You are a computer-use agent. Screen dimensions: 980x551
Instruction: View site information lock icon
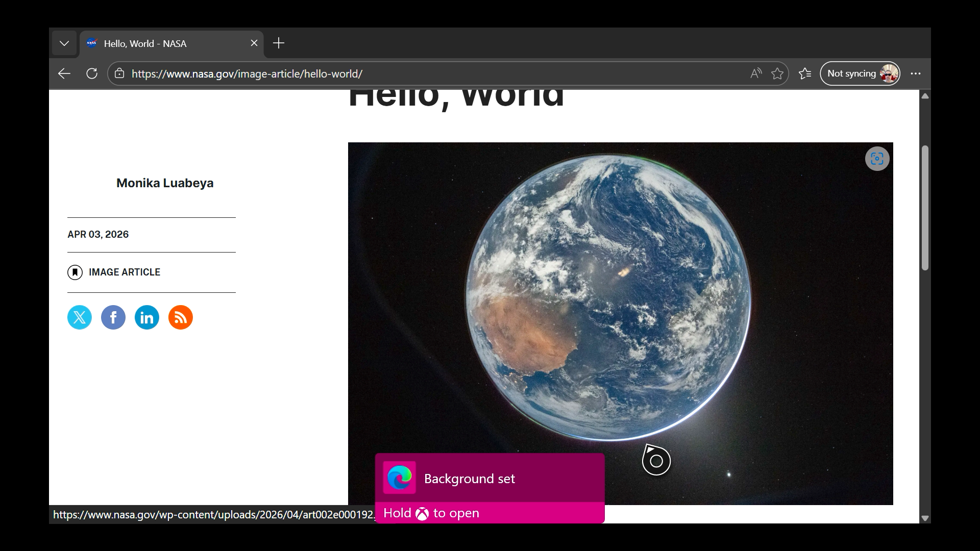pyautogui.click(x=119, y=73)
